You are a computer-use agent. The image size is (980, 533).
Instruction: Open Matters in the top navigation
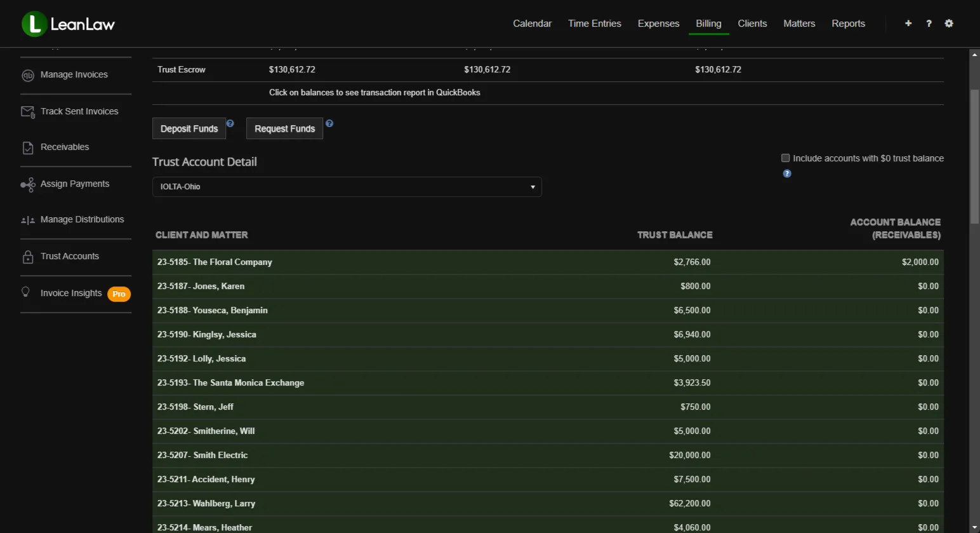pyautogui.click(x=799, y=24)
